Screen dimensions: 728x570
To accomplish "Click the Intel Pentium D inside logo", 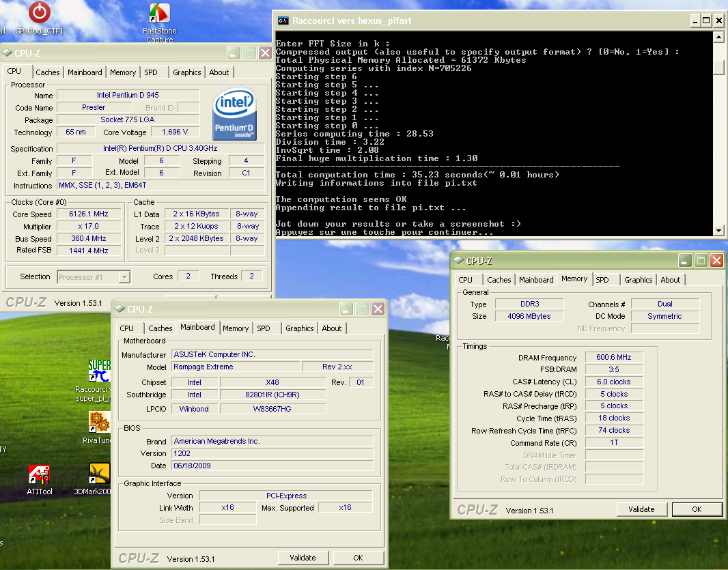I will click(x=234, y=114).
